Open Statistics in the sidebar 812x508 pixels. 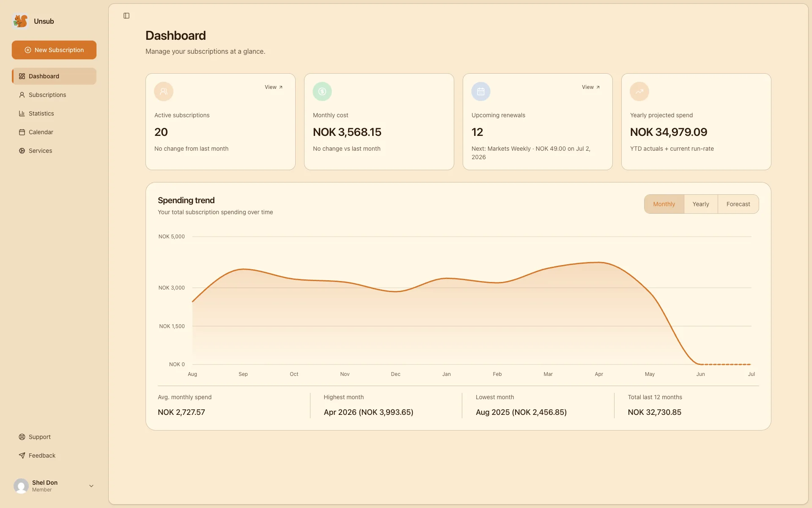point(54,113)
